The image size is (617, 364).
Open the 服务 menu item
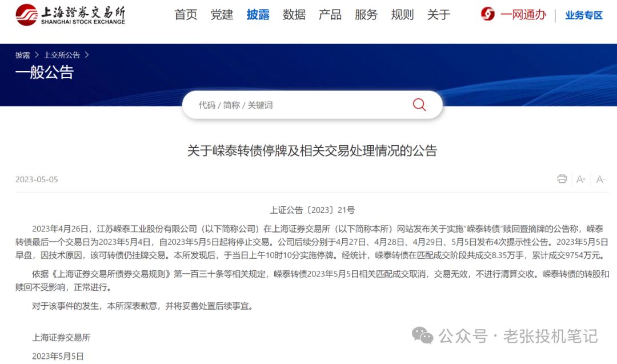(x=366, y=15)
